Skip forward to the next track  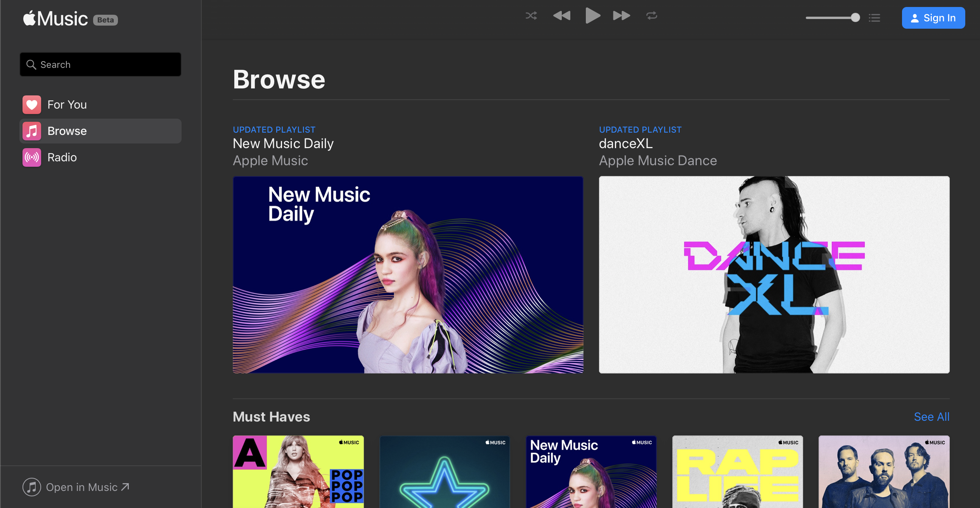[622, 16]
